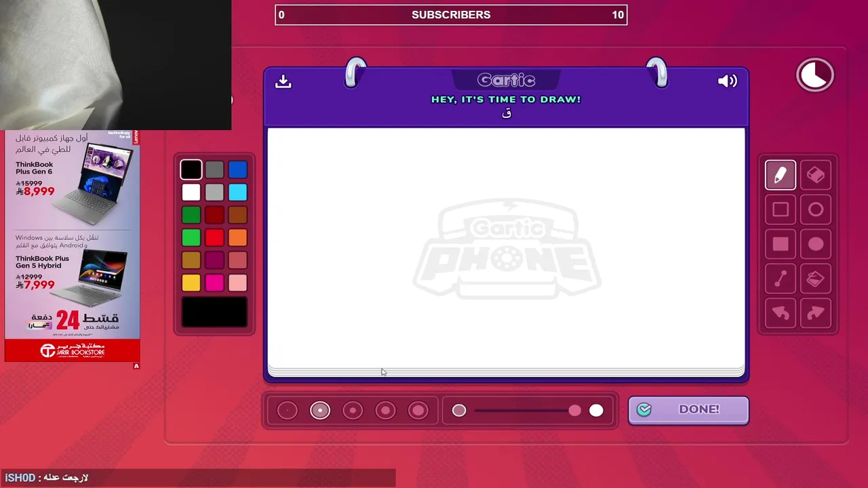
Task: Choose the outlined ellipse tool
Action: pos(816,210)
